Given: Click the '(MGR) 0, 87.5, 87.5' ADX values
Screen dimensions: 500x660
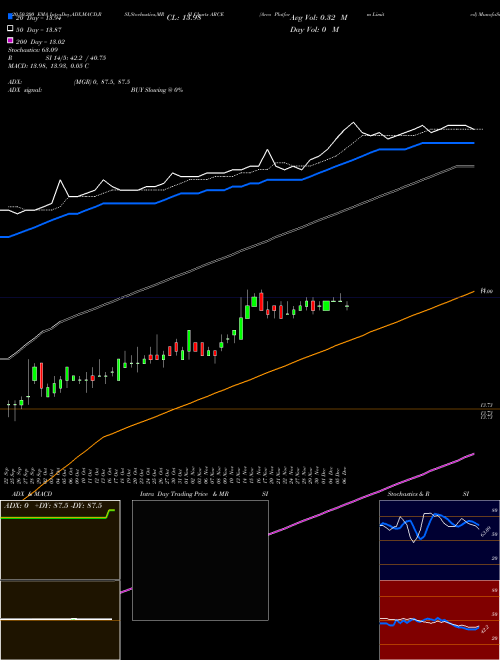Looking at the screenshot, I should tap(102, 82).
